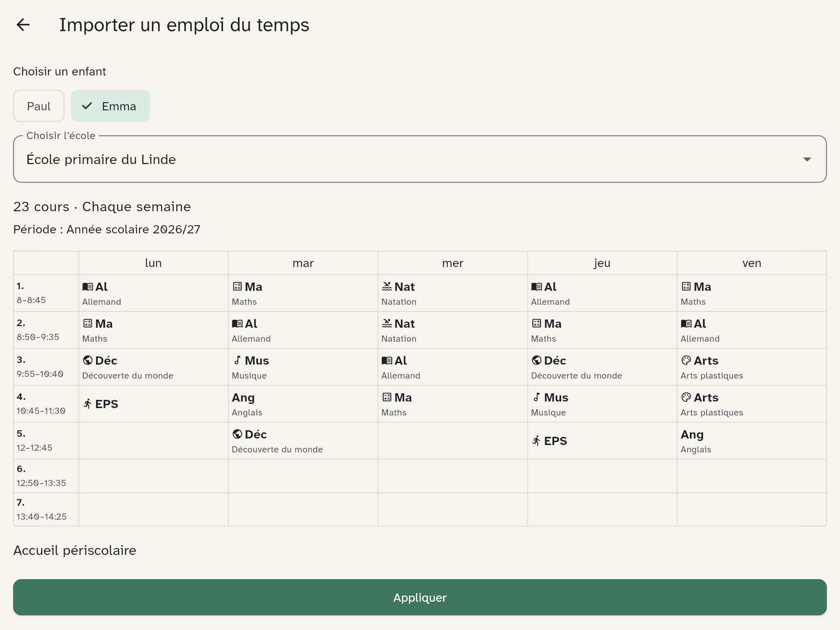Click the palette icon in Friday period 4
The width and height of the screenshot is (840, 630).
pyautogui.click(x=686, y=397)
